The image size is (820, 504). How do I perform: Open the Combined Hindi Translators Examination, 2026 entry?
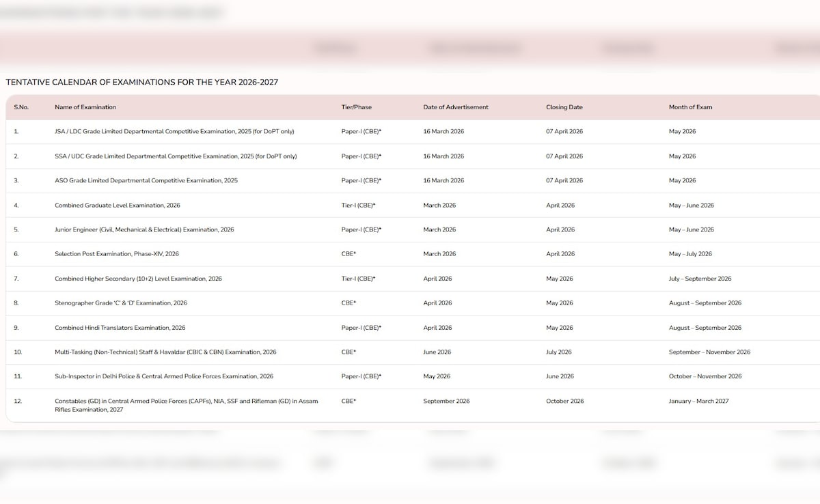(x=120, y=328)
